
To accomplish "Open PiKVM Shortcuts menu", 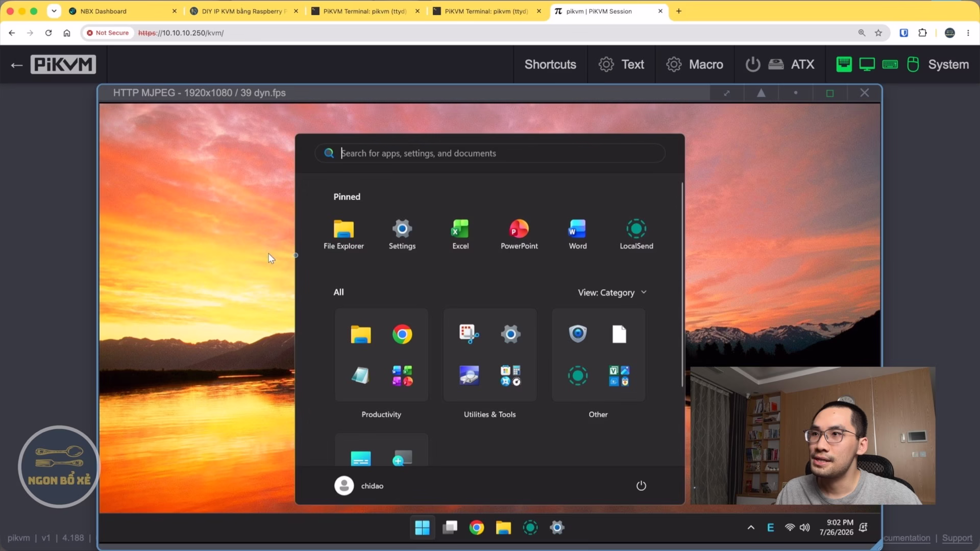I will [550, 64].
